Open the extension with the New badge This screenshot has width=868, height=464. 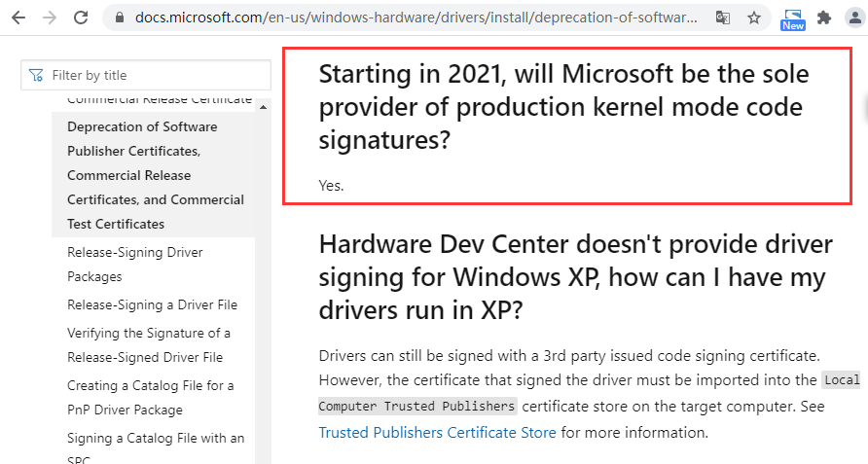coord(793,18)
